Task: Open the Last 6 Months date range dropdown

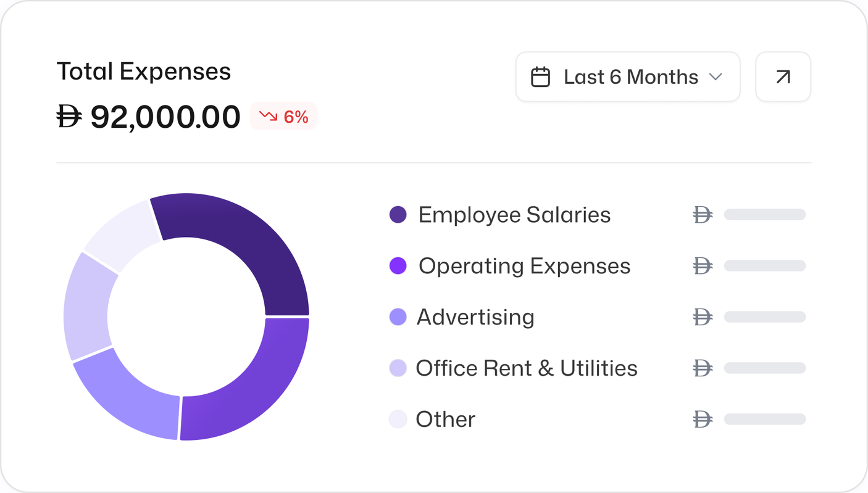Action: [628, 77]
